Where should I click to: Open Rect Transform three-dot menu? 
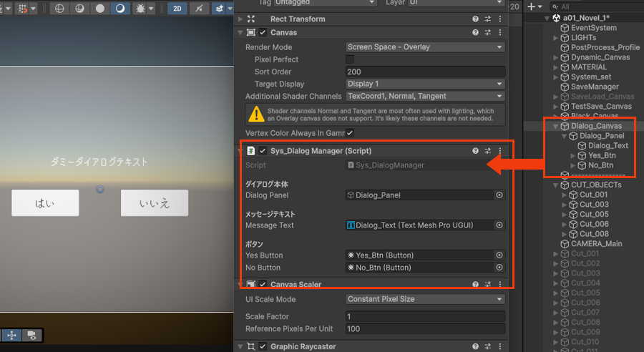499,19
